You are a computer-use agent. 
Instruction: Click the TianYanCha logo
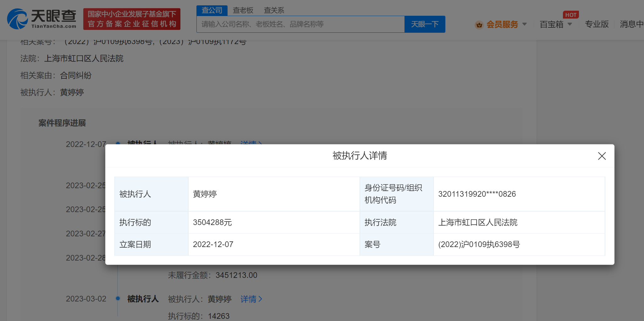click(41, 19)
